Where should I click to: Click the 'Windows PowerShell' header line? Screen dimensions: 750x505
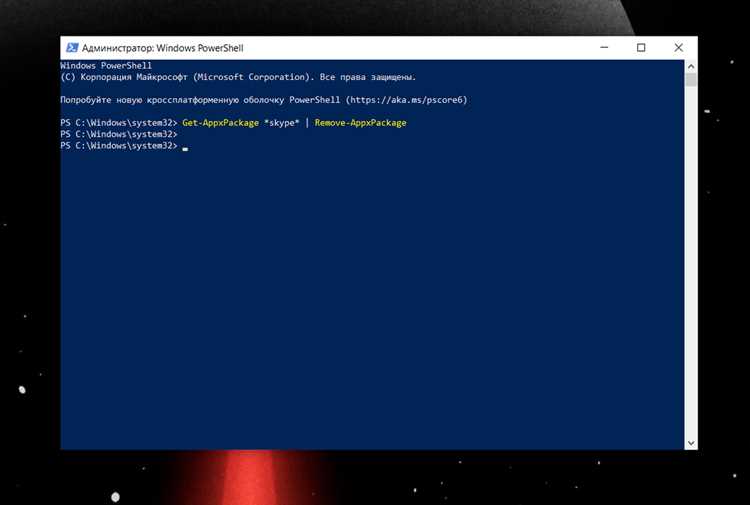click(106, 66)
